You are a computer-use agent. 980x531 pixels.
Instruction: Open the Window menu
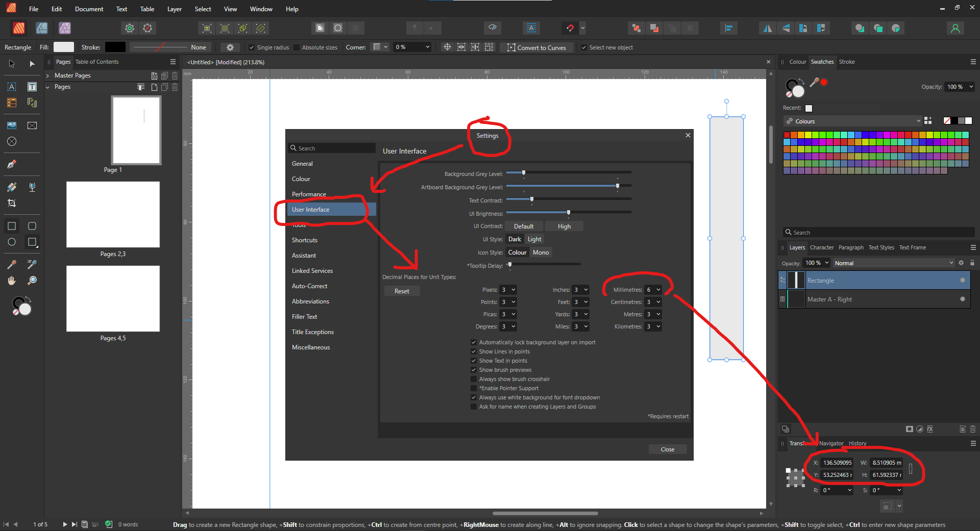pyautogui.click(x=261, y=9)
